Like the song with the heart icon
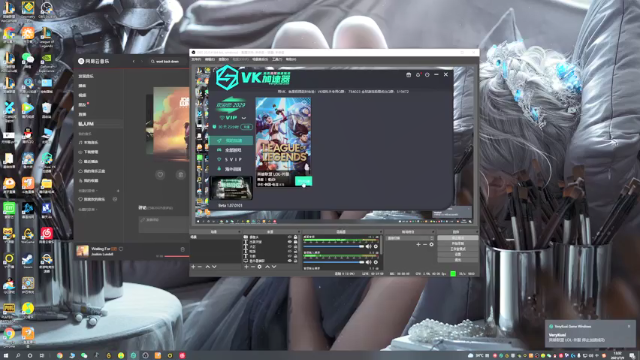 pyautogui.click(x=160, y=175)
